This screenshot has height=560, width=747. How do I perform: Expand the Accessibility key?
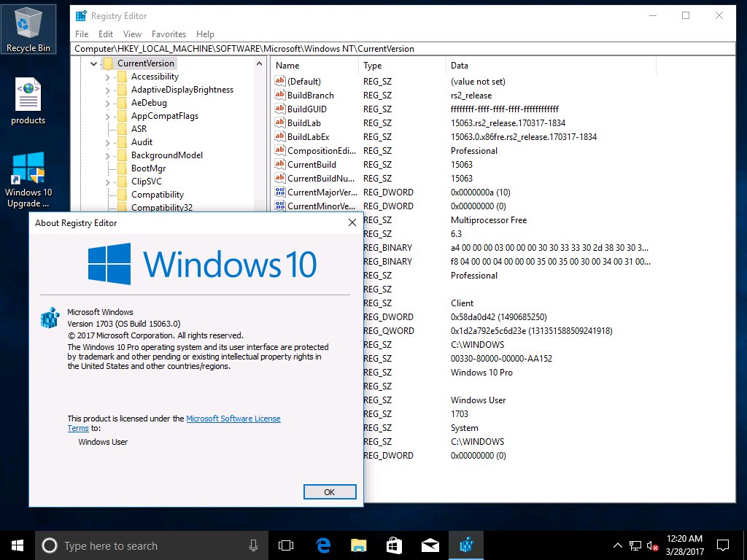(x=108, y=77)
